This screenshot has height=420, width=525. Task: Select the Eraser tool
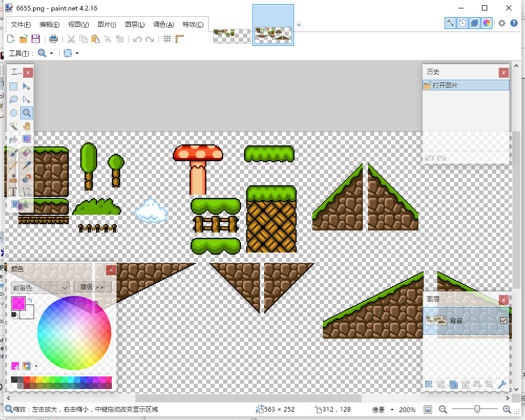26,152
